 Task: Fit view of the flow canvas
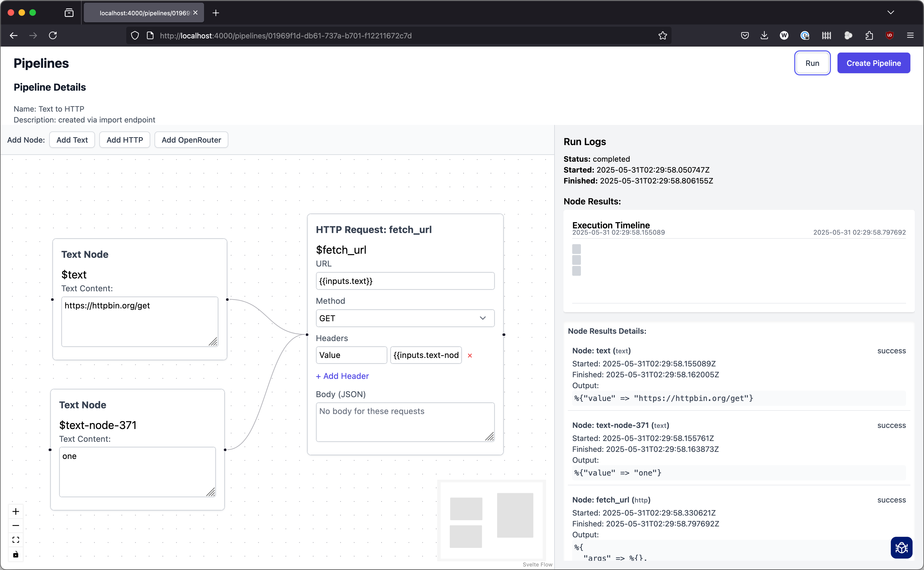[16, 540]
